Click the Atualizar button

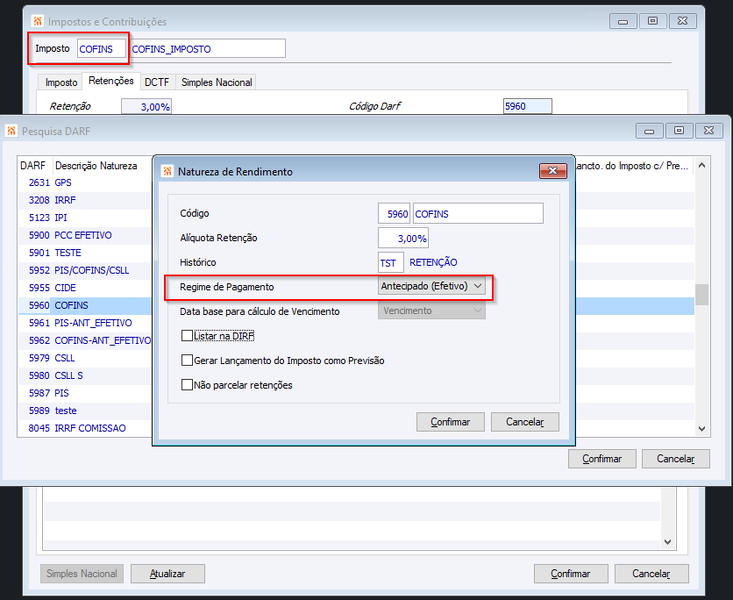[167, 573]
